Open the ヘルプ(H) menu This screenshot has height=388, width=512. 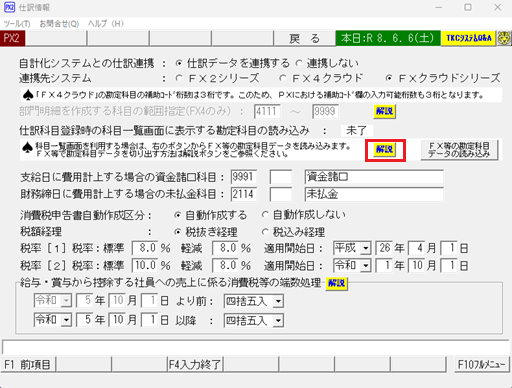(106, 24)
